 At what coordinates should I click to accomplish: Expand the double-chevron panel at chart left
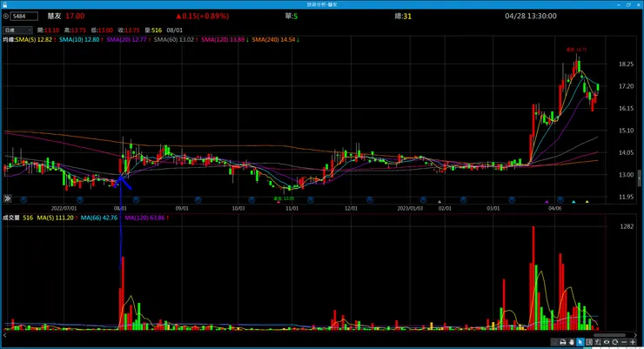pos(7,198)
